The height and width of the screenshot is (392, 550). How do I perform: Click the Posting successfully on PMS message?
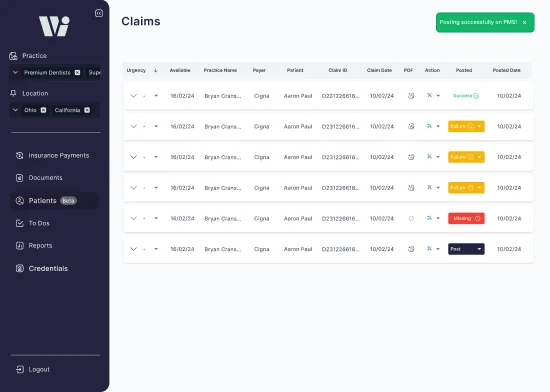(478, 22)
